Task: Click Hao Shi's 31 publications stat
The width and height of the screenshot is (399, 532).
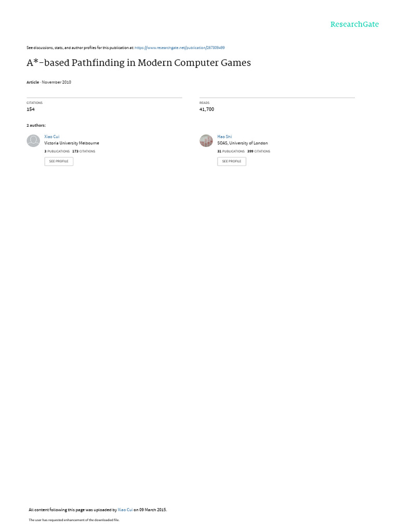Action: (x=231, y=151)
